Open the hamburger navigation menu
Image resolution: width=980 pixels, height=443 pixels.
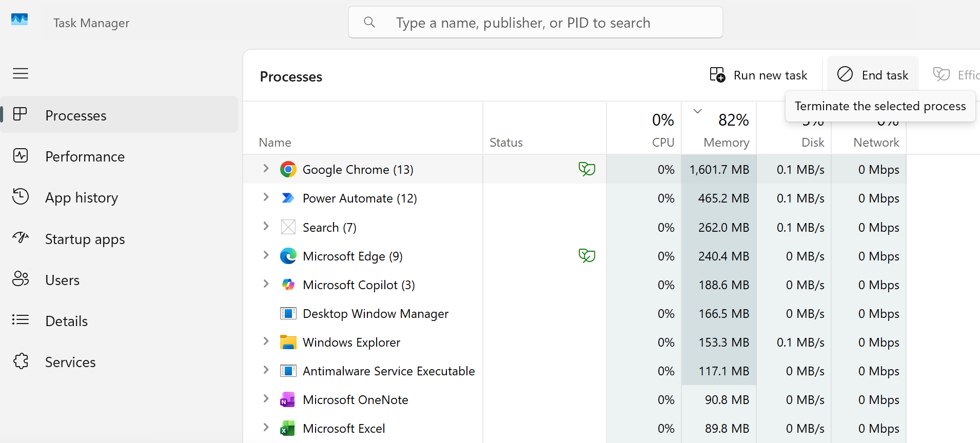21,73
